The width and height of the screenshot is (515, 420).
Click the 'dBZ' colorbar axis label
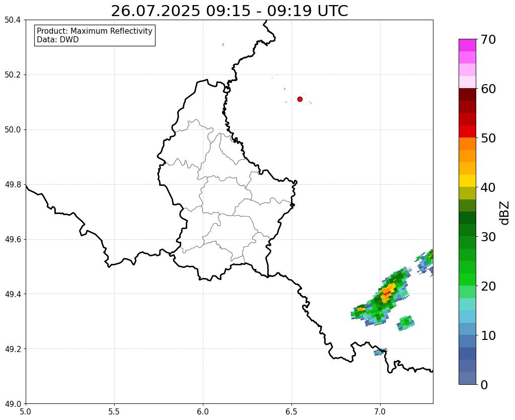point(505,213)
